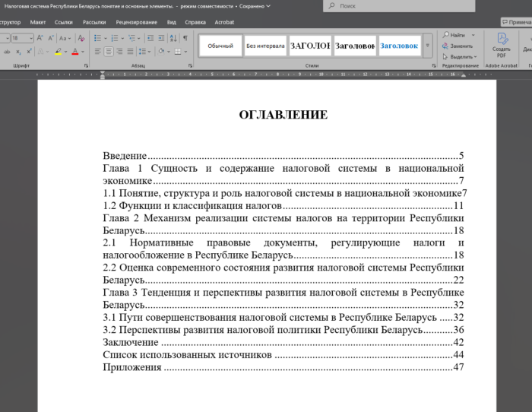Select the right indent marker on the ruler
532x412 pixels.
[x=463, y=76]
